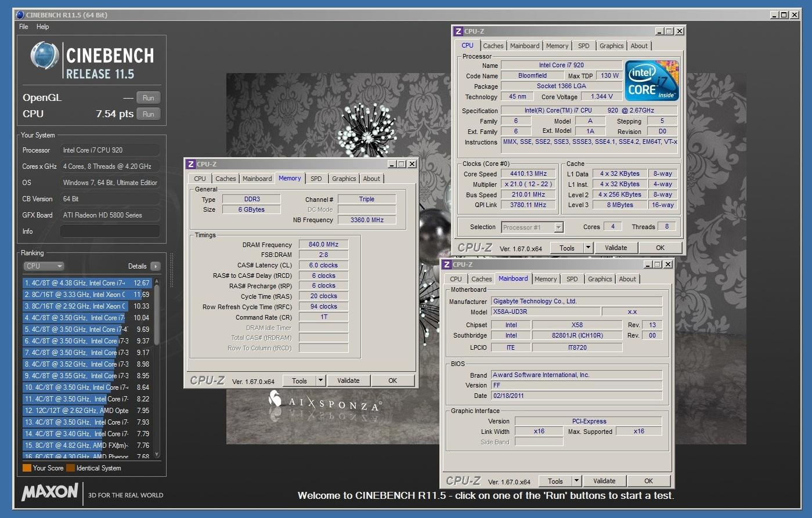Viewport: 812px width, 518px height.
Task: Open the Cinebench Help menu
Action: pos(43,27)
